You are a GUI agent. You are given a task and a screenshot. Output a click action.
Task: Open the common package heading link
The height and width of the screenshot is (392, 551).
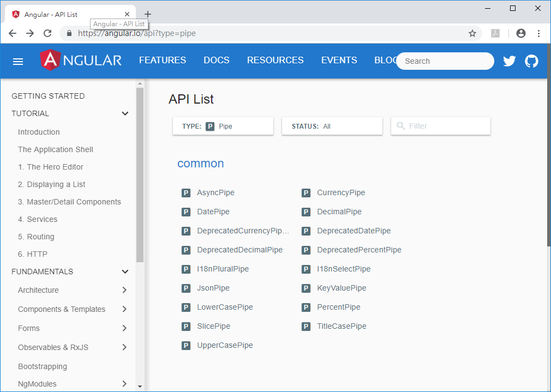point(201,164)
